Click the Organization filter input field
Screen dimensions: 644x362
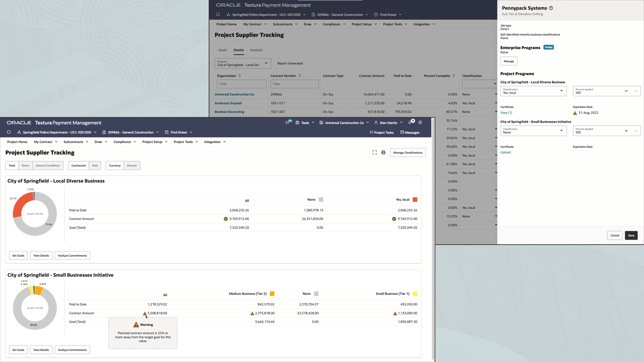(241, 84)
